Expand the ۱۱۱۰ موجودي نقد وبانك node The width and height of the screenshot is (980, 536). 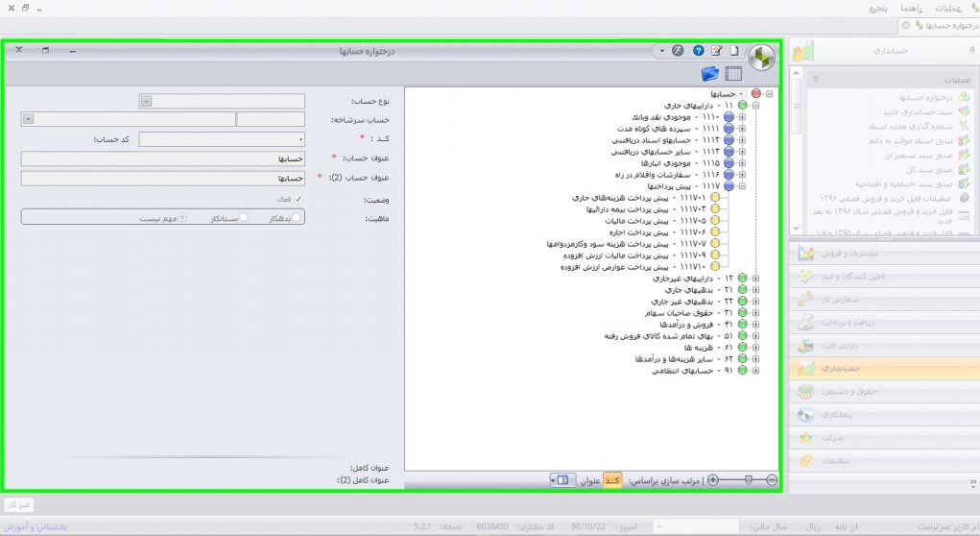(742, 117)
